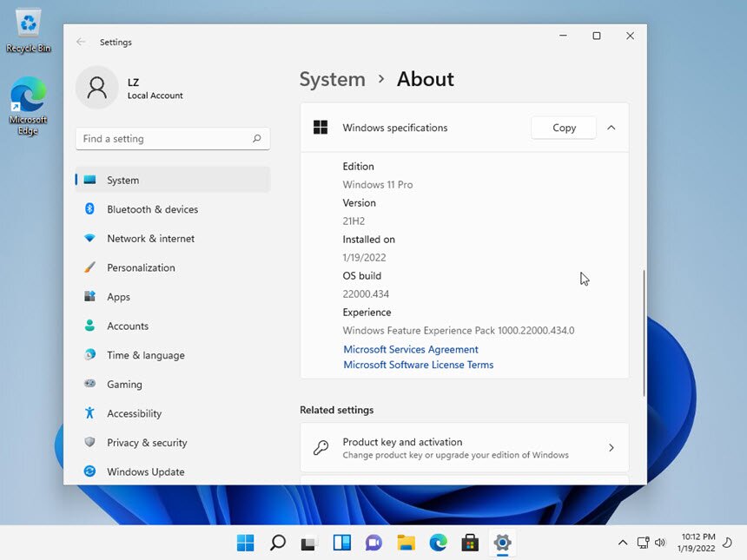This screenshot has width=747, height=560.
Task: Copy the Windows specifications
Action: pos(564,128)
